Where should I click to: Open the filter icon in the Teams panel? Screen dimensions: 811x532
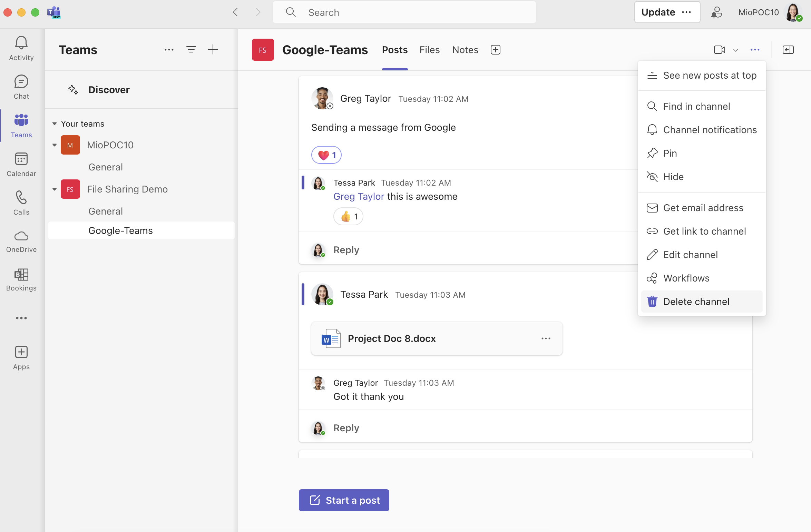(x=192, y=49)
